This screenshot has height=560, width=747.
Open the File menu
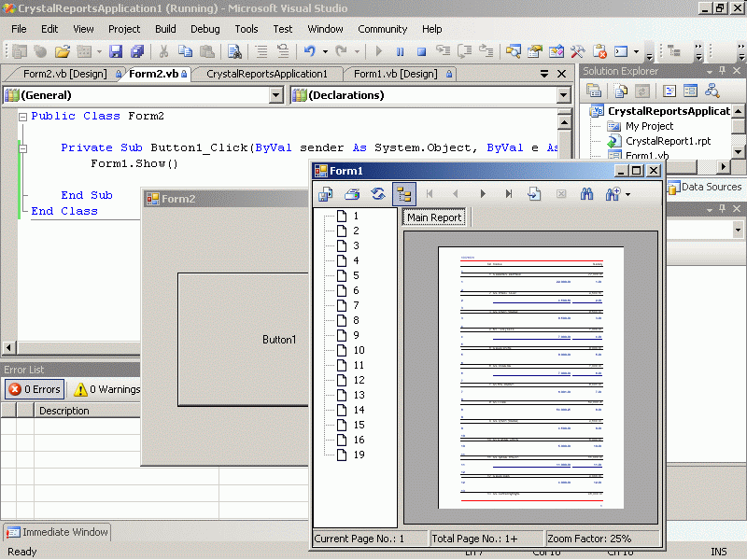(x=19, y=29)
